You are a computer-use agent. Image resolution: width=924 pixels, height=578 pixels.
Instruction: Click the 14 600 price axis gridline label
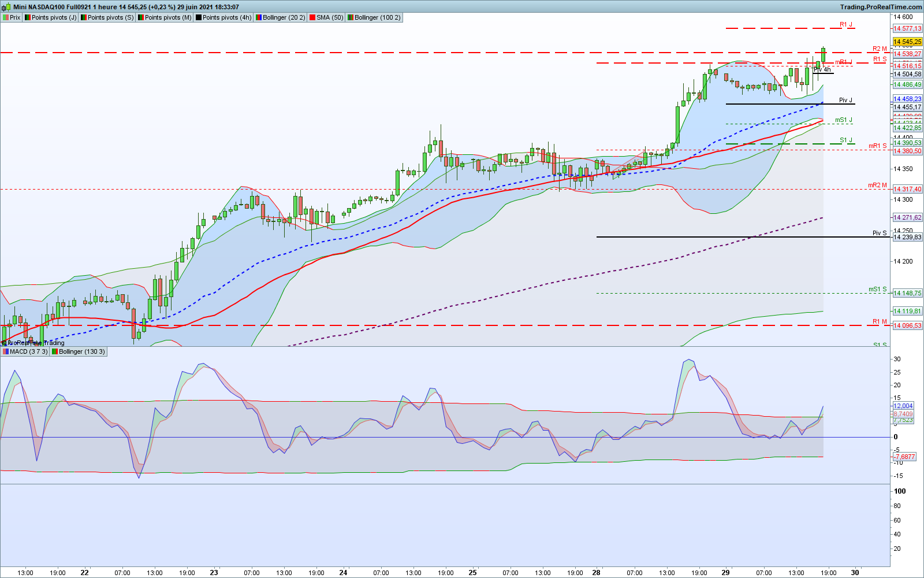(903, 17)
